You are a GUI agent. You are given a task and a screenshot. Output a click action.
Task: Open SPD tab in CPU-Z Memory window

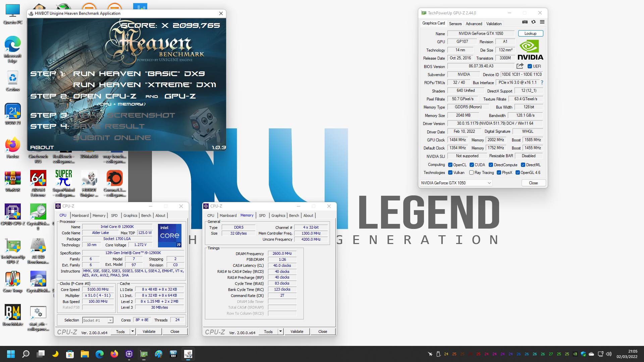[262, 216]
